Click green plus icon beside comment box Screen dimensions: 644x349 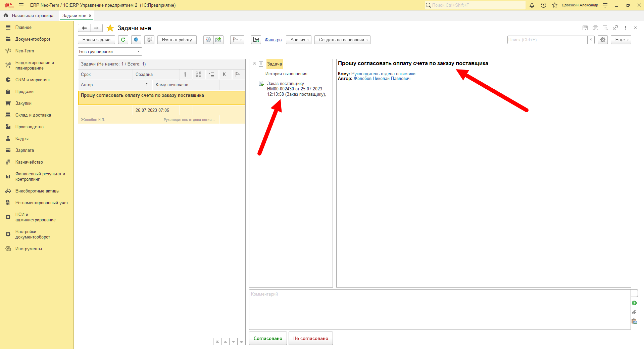click(x=634, y=303)
